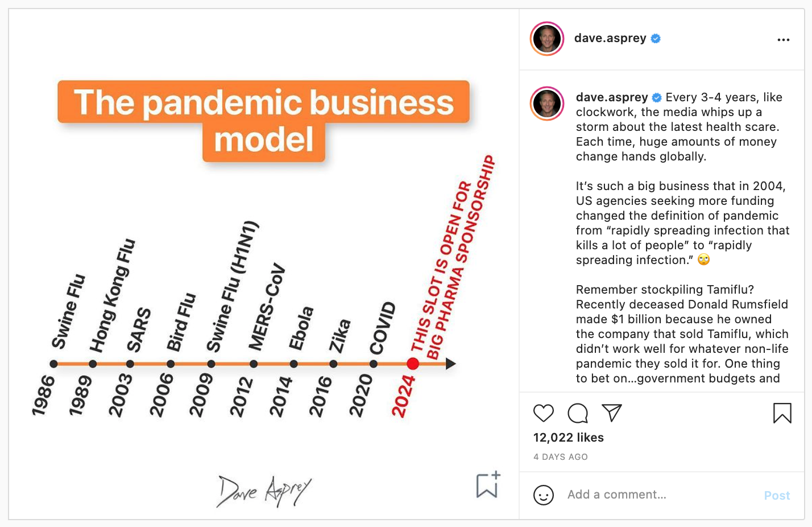
Task: Open the emoji picker in the comment bar
Action: (x=543, y=495)
